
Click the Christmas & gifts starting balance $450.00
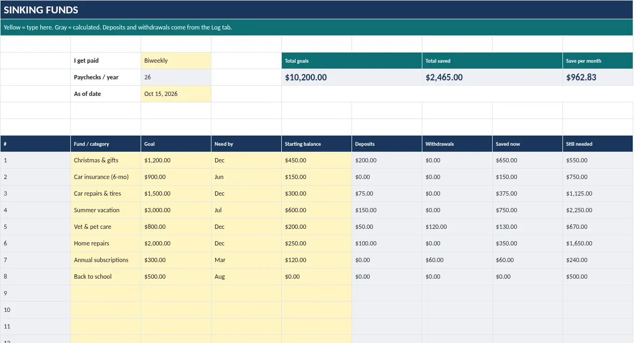pos(317,160)
